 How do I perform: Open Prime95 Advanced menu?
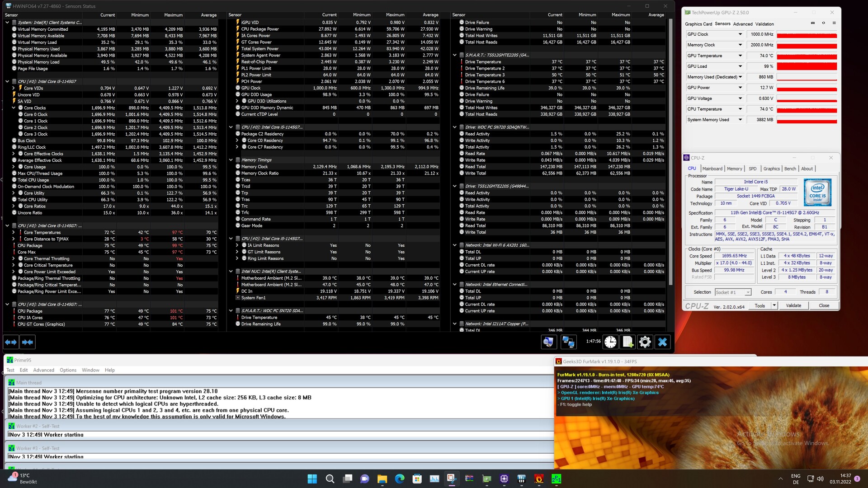[43, 370]
